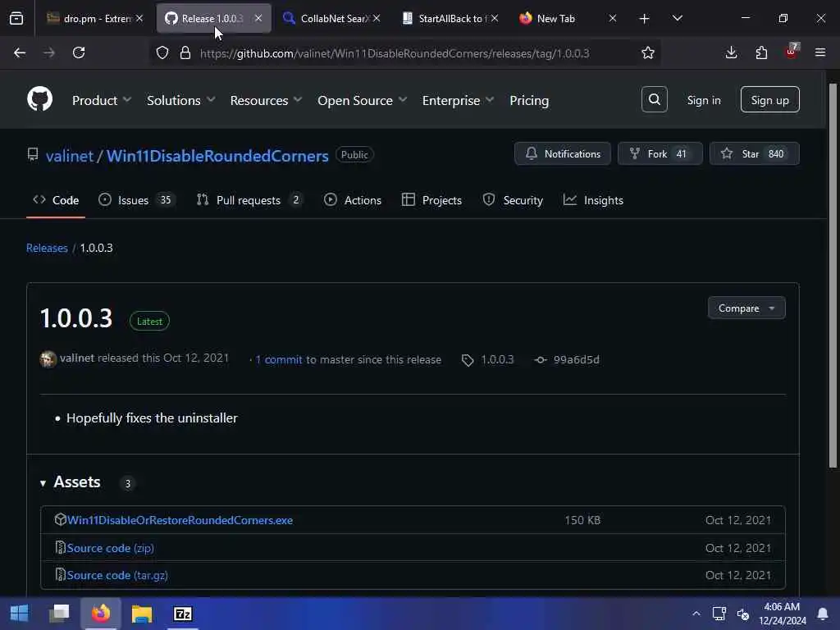
Task: Open the extensions puzzle icon
Action: tap(761, 52)
